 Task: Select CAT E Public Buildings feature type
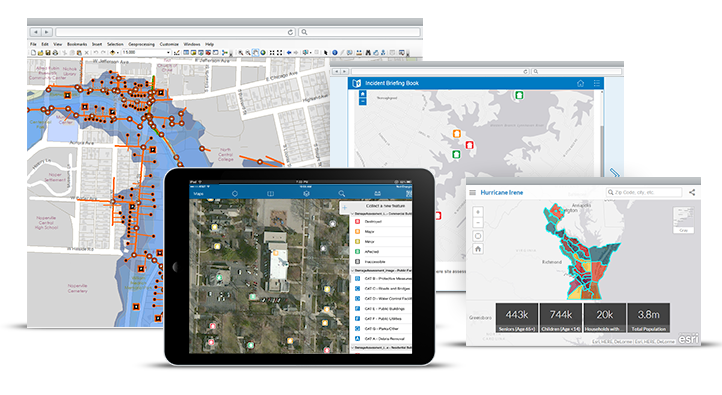click(382, 308)
